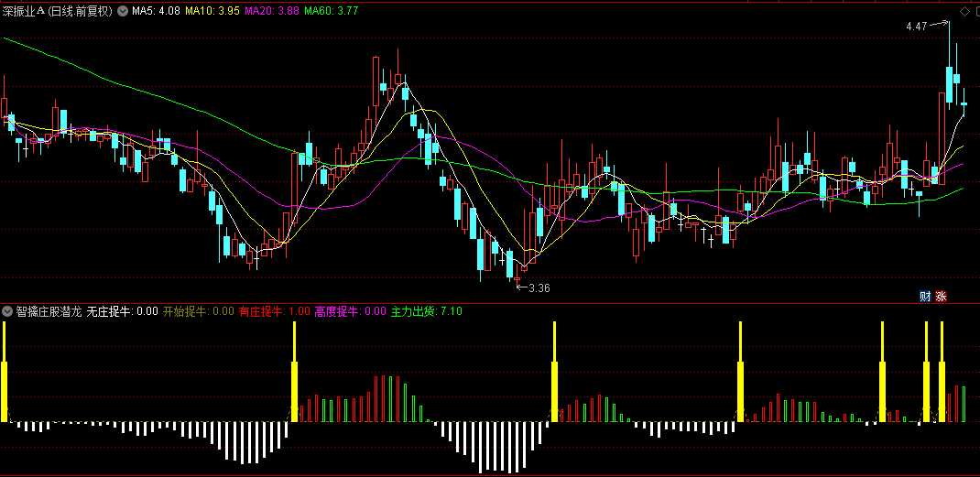The width and height of the screenshot is (980, 477).
Task: Select the 开始捉牛: 0.00 value
Action: click(198, 311)
